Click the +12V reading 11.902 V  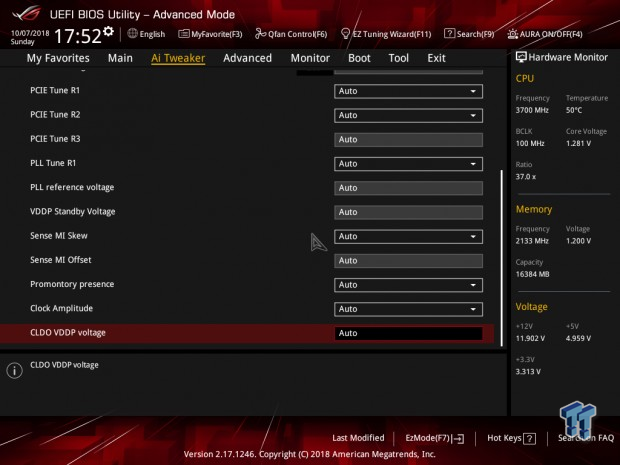(530, 338)
